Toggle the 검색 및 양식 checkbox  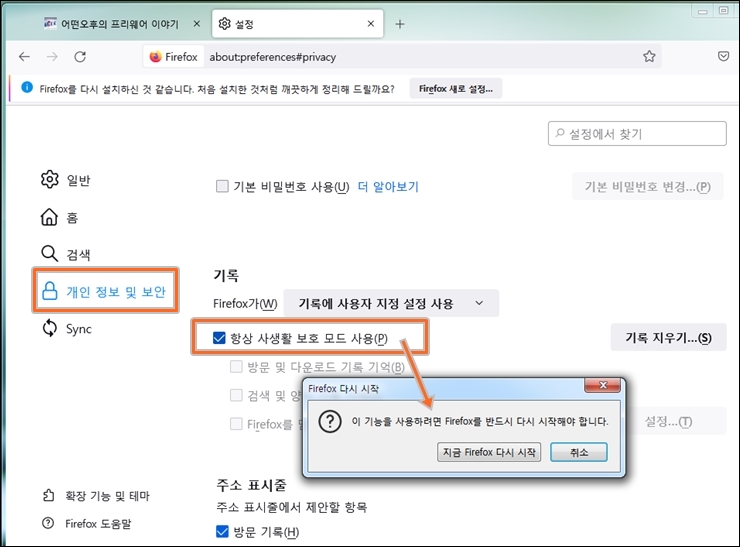[236, 395]
